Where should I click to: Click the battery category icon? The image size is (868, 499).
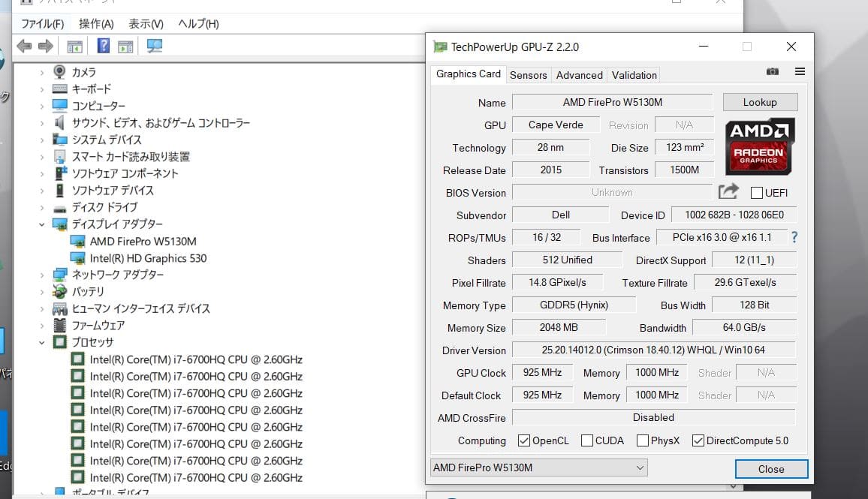(x=59, y=292)
